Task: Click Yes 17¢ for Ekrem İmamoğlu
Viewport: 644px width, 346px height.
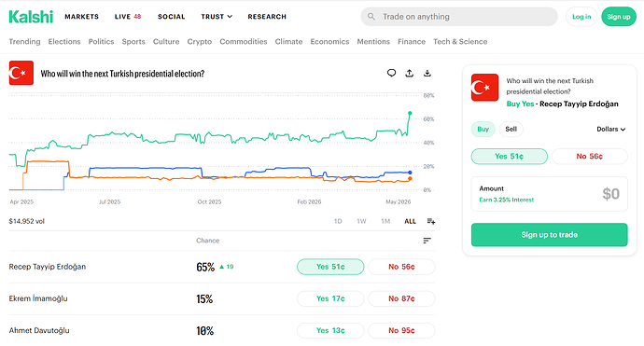Action: pyautogui.click(x=330, y=298)
